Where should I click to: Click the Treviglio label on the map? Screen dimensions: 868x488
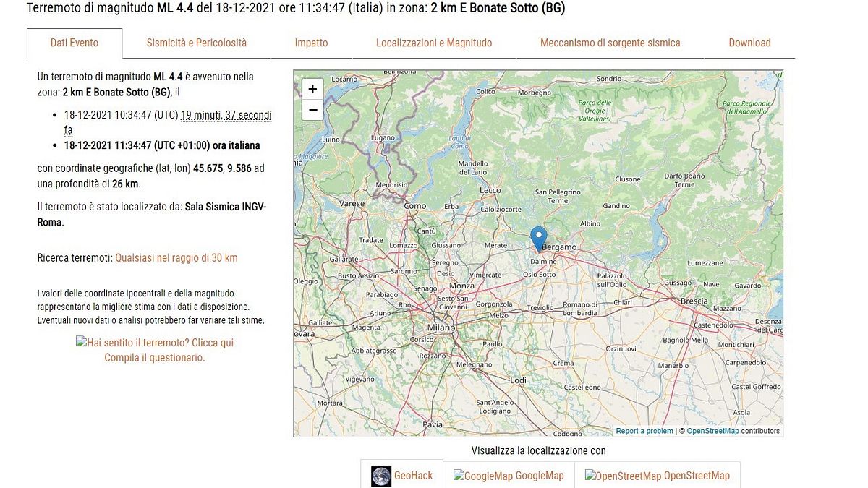tap(539, 307)
